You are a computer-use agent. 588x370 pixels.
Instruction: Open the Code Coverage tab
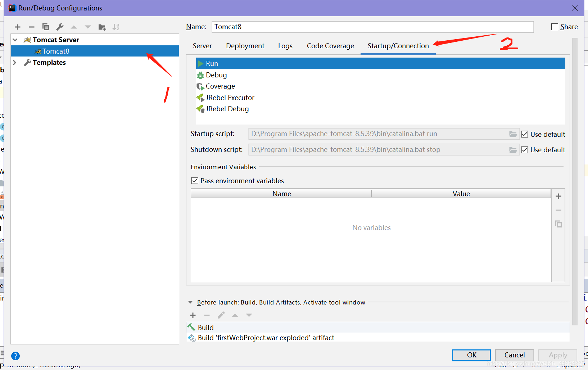click(330, 46)
